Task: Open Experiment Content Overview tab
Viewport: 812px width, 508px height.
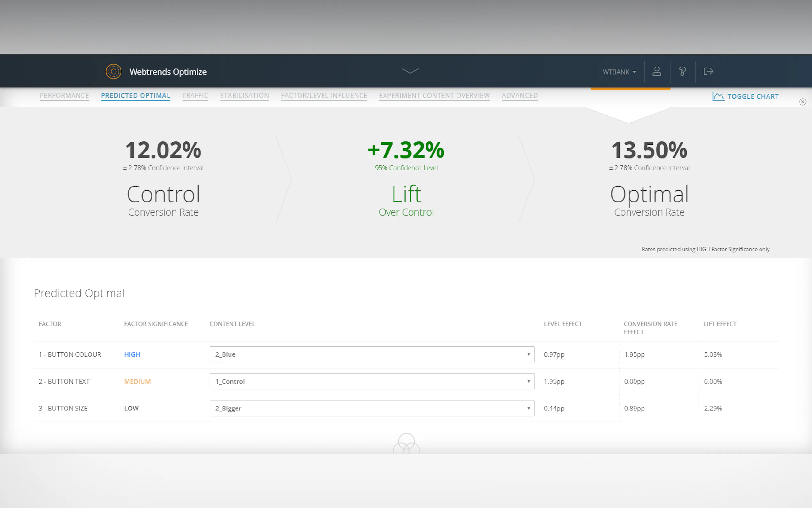Action: coord(434,95)
